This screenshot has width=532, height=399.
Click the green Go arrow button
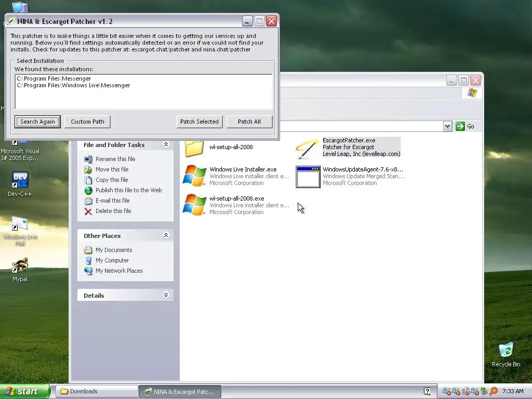(x=460, y=126)
